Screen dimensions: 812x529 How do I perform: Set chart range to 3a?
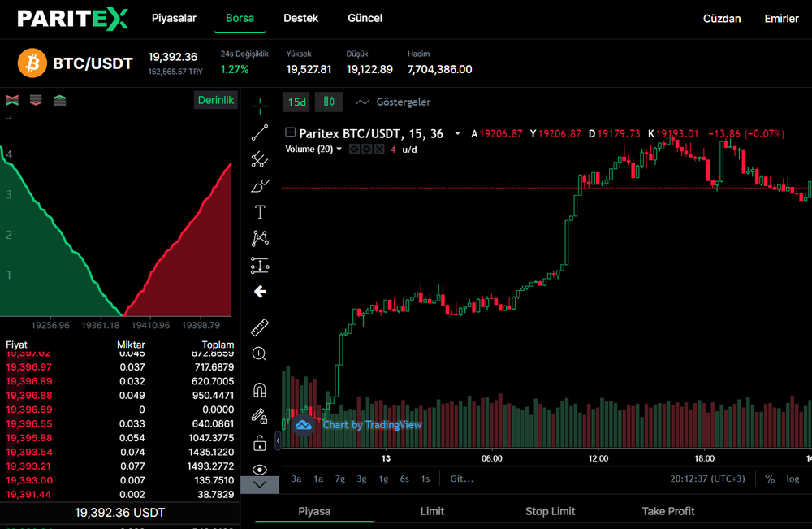pos(296,479)
